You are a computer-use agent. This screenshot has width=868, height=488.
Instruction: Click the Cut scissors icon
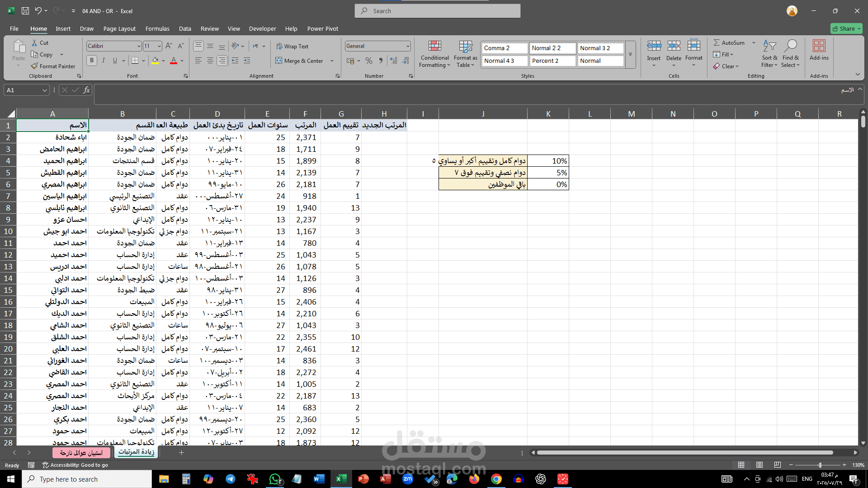click(34, 42)
